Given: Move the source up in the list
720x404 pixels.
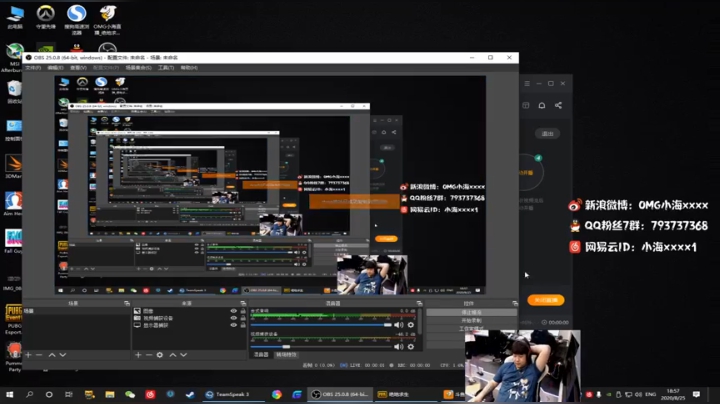Looking at the screenshot, I should (173, 355).
